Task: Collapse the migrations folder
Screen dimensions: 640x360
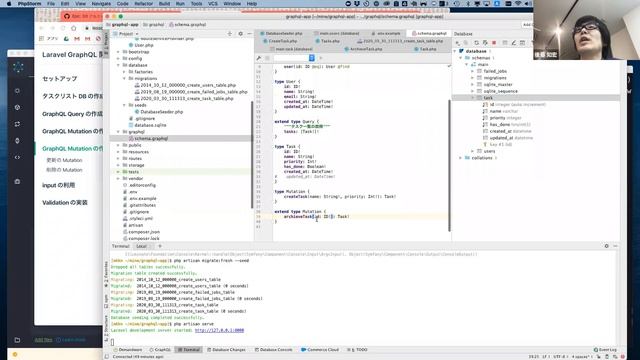Action: click(124, 78)
